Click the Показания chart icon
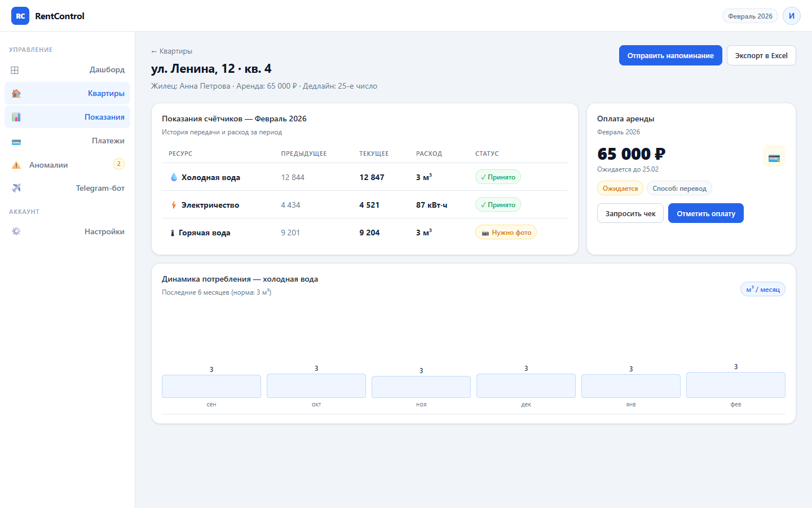 16,117
